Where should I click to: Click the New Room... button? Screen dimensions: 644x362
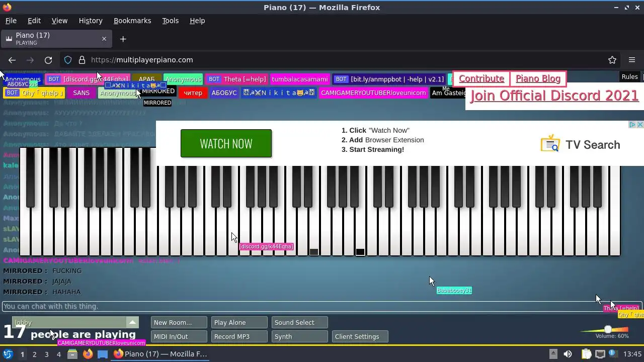pos(179,322)
